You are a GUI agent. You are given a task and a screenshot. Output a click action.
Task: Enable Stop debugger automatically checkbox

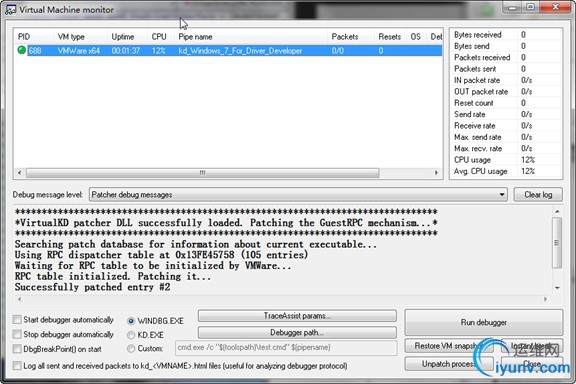[17, 334]
